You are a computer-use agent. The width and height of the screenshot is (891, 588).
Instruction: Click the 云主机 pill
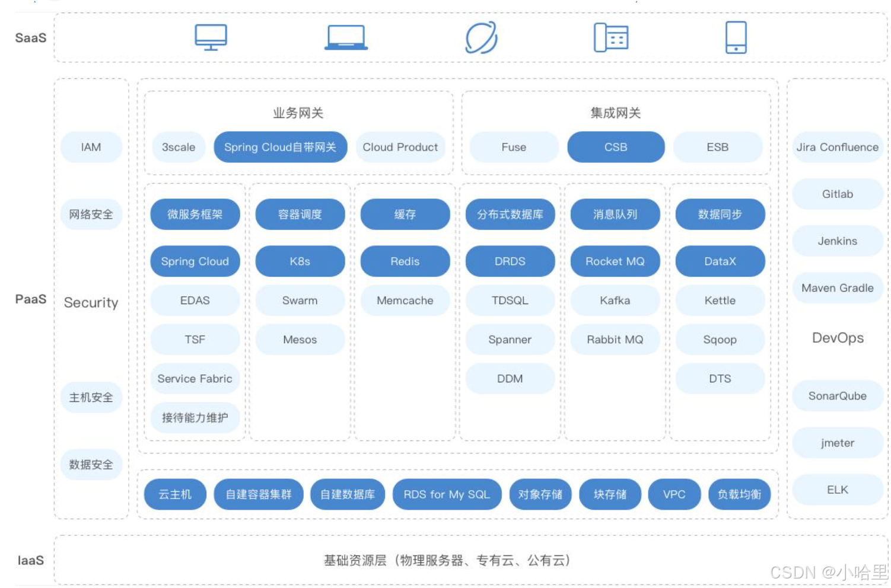click(175, 494)
